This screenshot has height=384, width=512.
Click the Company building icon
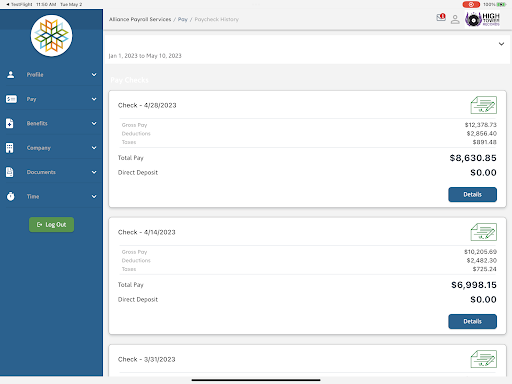tap(10, 148)
